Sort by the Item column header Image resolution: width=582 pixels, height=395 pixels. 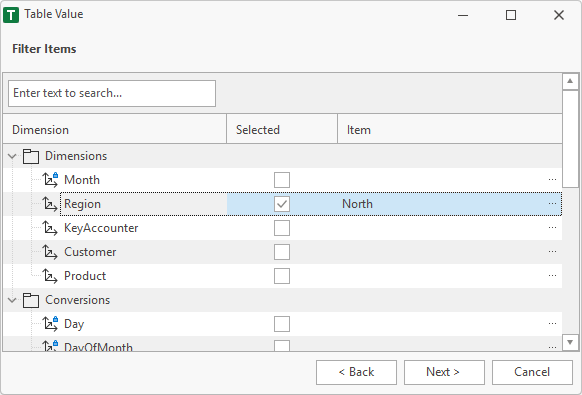[x=450, y=130]
